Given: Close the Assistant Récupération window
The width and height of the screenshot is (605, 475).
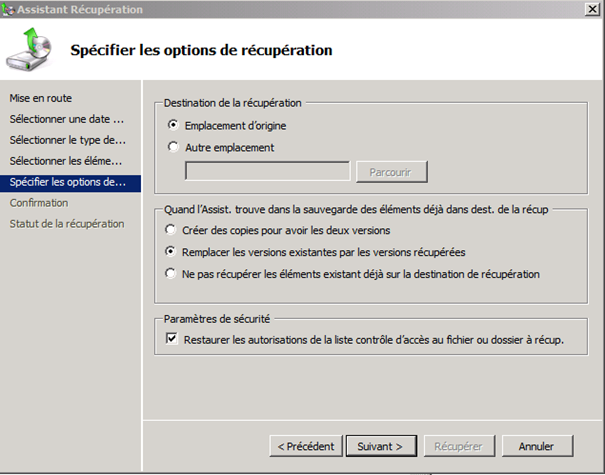Looking at the screenshot, I should [592, 9].
